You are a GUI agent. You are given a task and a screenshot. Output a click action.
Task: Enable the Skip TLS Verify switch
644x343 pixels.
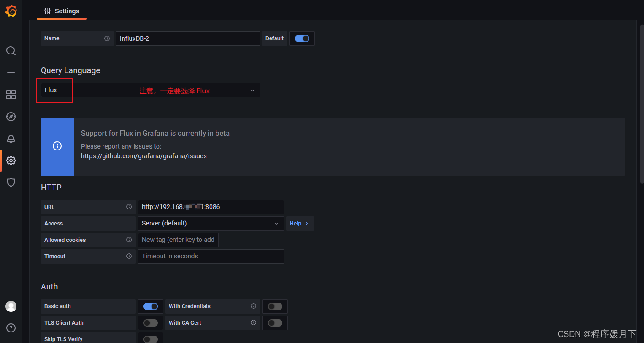[x=151, y=339]
